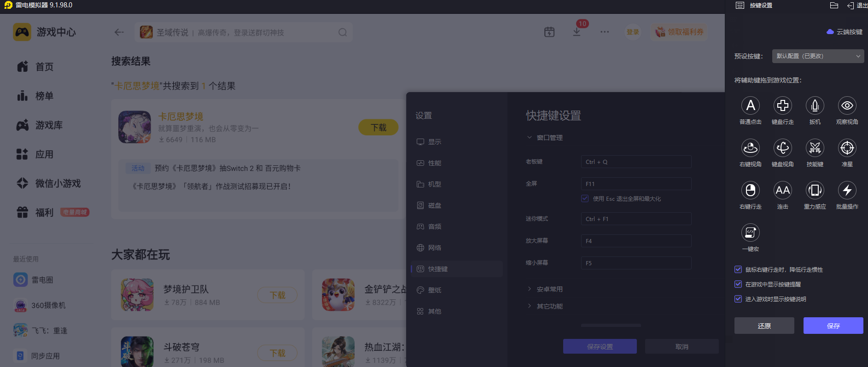
Task: Click the 全屏 F11 shortcut field
Action: [x=636, y=184]
